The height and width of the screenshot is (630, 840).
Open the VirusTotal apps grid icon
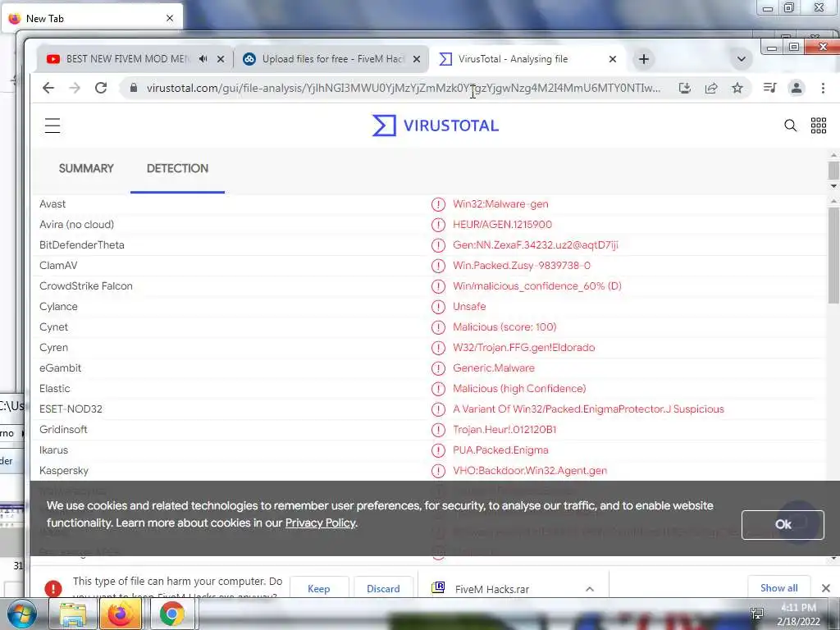pos(818,126)
